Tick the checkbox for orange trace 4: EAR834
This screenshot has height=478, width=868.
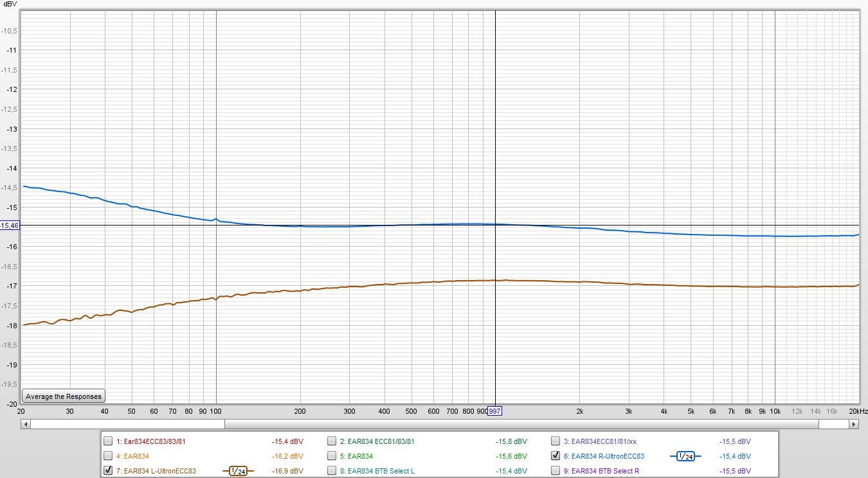tap(108, 456)
